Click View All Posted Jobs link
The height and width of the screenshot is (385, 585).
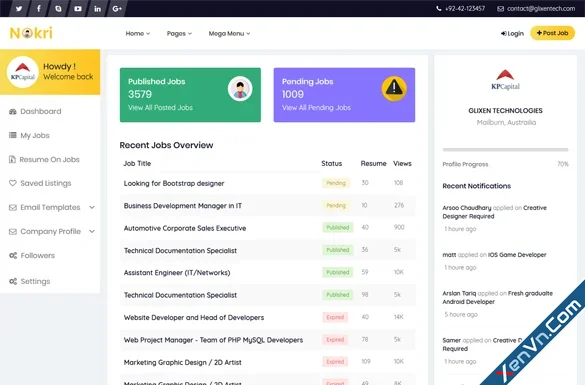point(160,108)
